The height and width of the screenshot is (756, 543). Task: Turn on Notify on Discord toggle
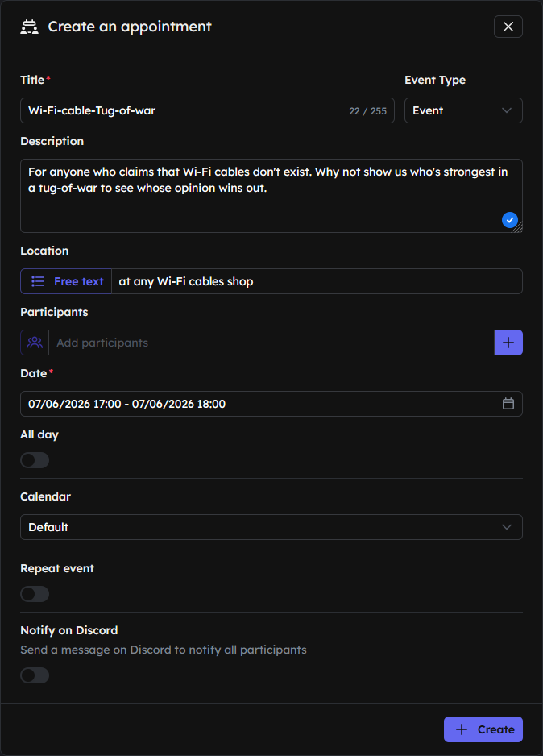point(35,675)
